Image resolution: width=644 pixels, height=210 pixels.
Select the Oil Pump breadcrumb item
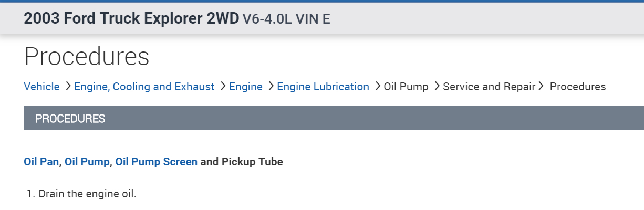(x=406, y=87)
